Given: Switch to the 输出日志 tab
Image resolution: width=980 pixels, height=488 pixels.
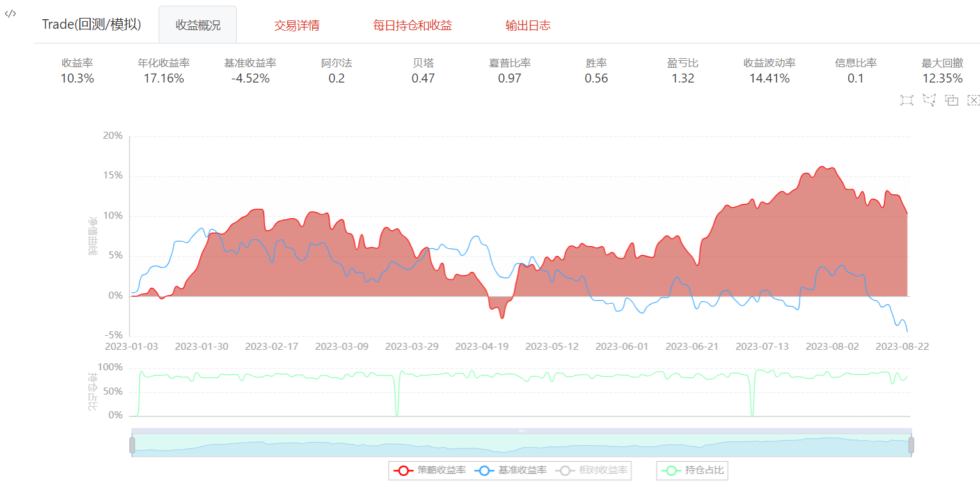Looking at the screenshot, I should pyautogui.click(x=528, y=26).
